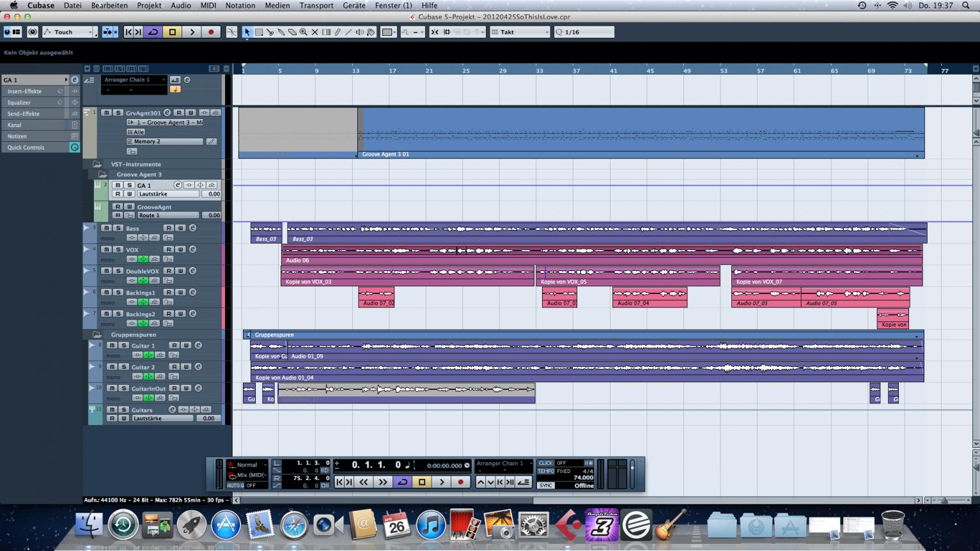Solo the DoubleVOX track
Image resolution: width=980 pixels, height=551 pixels.
click(118, 270)
